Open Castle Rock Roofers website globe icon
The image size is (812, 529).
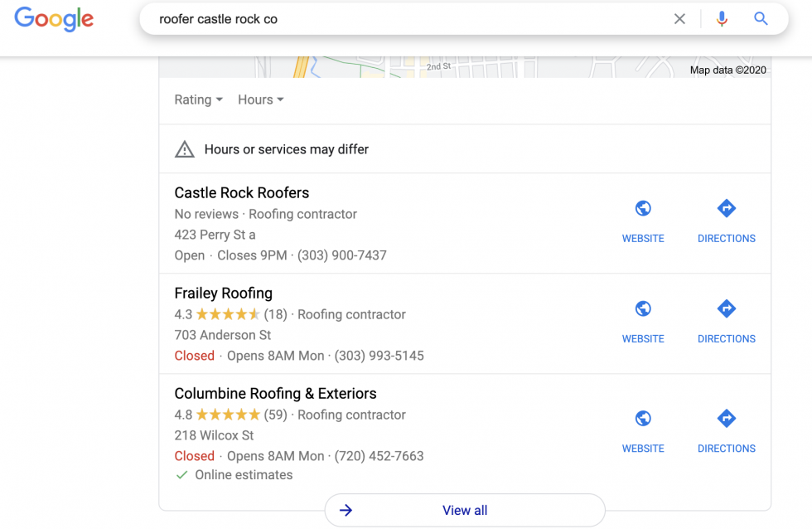tap(643, 209)
